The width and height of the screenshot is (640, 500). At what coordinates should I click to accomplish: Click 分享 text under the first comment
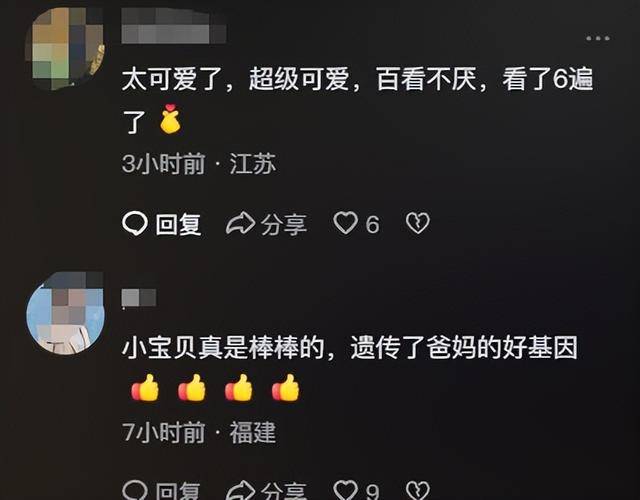click(x=284, y=224)
